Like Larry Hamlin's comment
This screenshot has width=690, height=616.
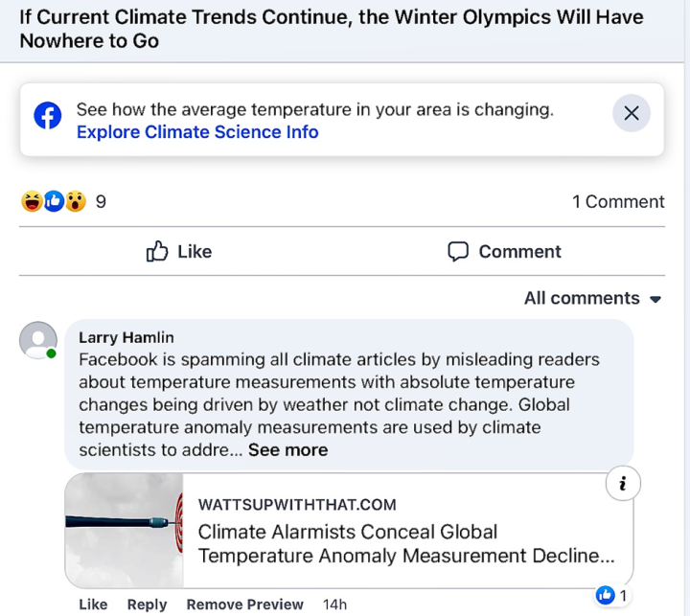click(x=93, y=605)
